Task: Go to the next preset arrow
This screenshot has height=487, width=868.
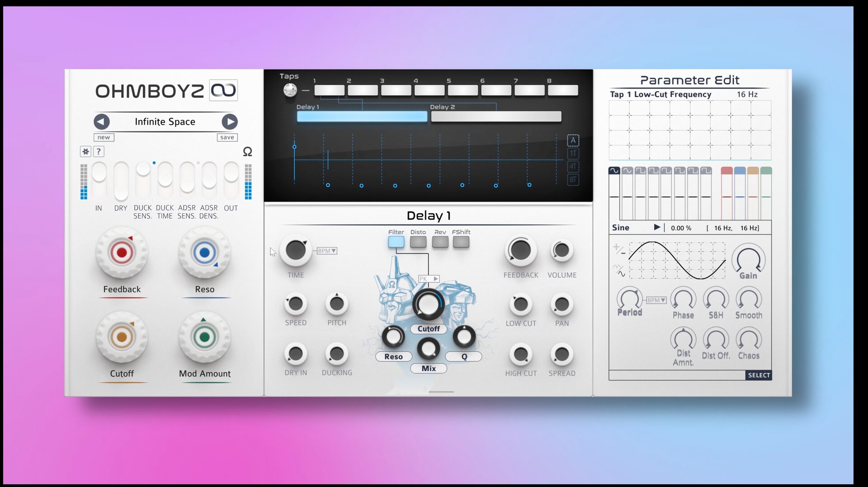Action: 230,122
